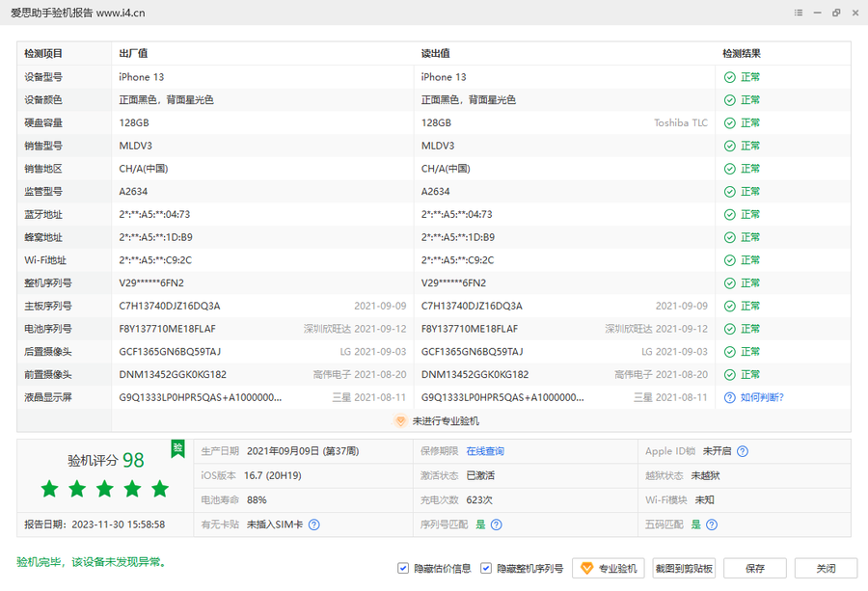Click the green check icon for 设备颜色
Screen dimensions: 868x591
[730, 100]
